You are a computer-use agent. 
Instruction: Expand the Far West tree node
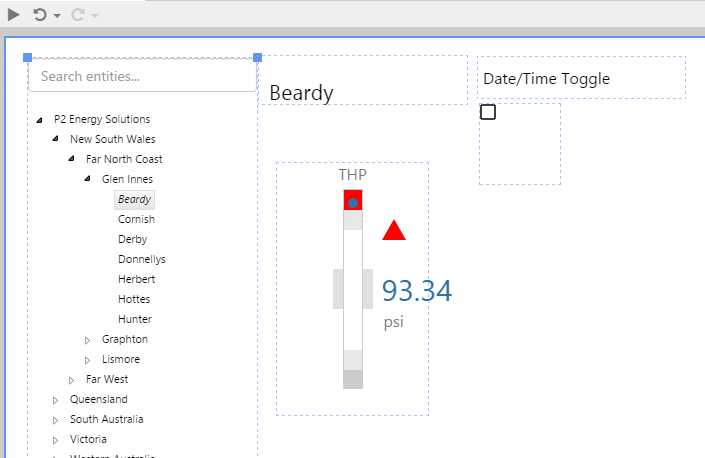tap(72, 379)
